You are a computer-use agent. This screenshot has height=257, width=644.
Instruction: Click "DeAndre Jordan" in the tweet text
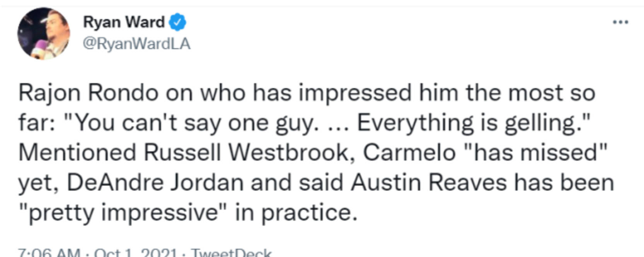[x=155, y=182]
